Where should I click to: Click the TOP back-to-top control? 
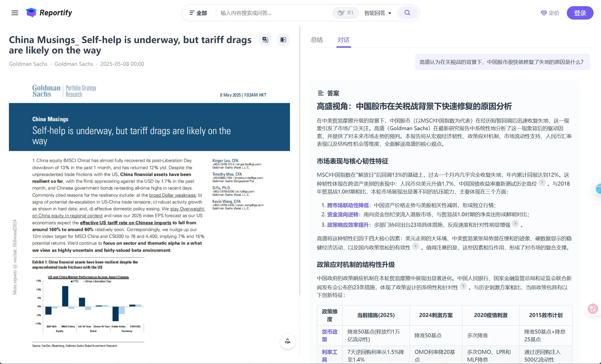(x=287, y=341)
